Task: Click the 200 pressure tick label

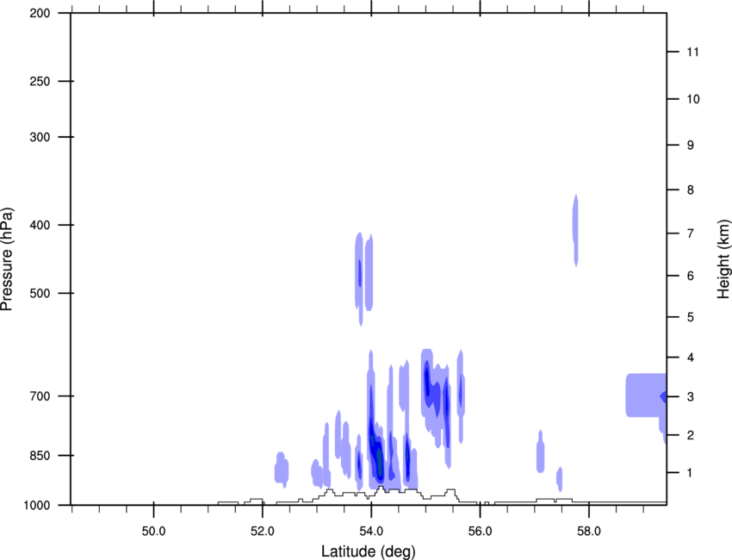Action: [x=40, y=13]
